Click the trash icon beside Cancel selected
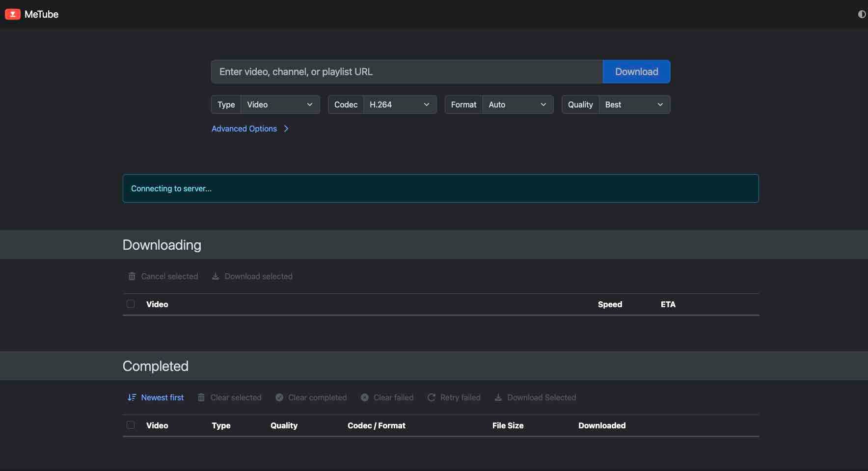Viewport: 868px width, 471px height. point(132,276)
